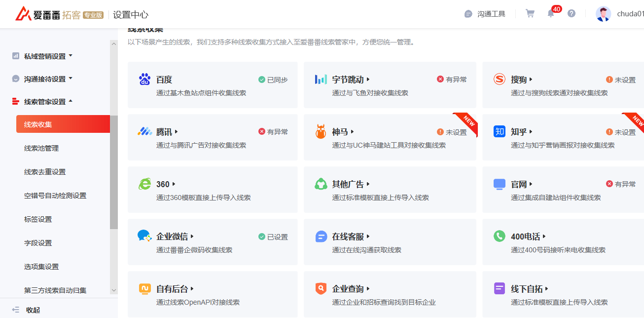
Task: Click the 收起 collapse sidebar icon
Action: click(16, 310)
